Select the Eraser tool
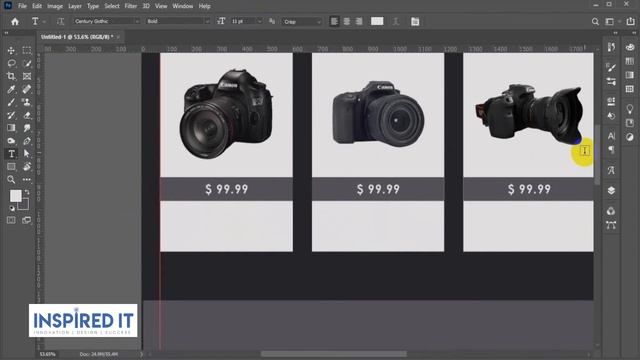The height and width of the screenshot is (360, 640). point(27,116)
